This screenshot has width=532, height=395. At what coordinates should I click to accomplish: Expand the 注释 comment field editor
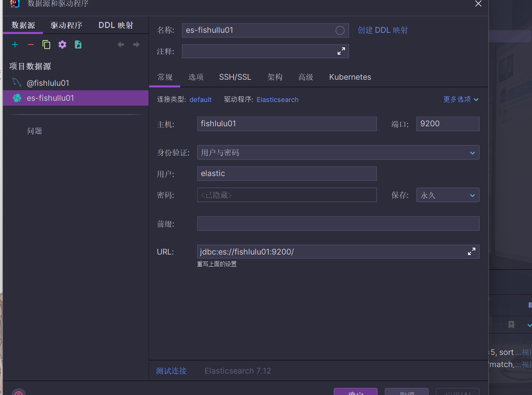(341, 51)
